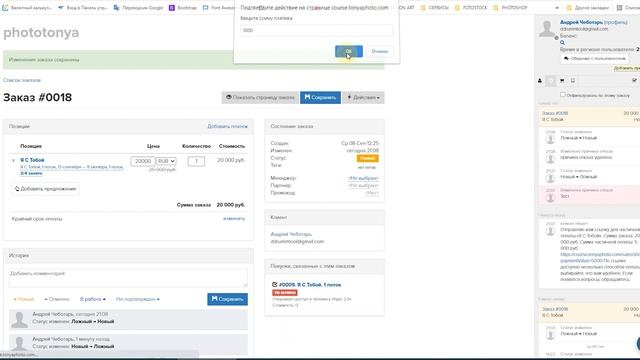Edit order tags via нет тегов

[x=367, y=167]
